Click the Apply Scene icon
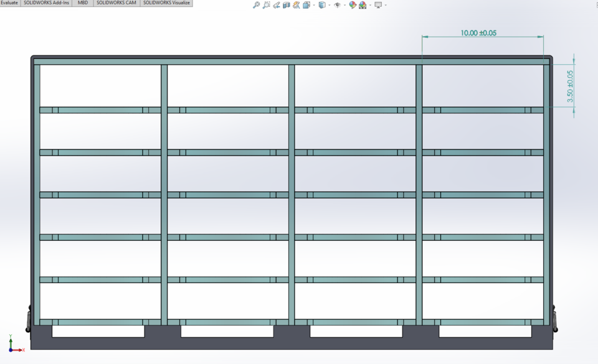The height and width of the screenshot is (364, 598). [x=363, y=5]
